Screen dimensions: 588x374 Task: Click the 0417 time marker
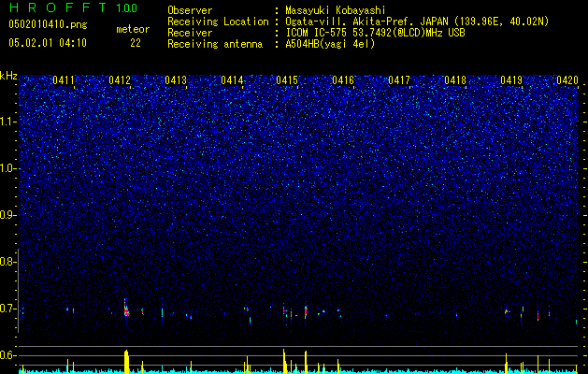pyautogui.click(x=399, y=80)
